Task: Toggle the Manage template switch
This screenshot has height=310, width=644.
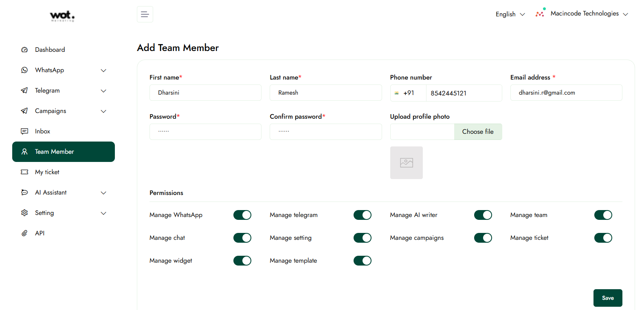Action: (x=362, y=261)
